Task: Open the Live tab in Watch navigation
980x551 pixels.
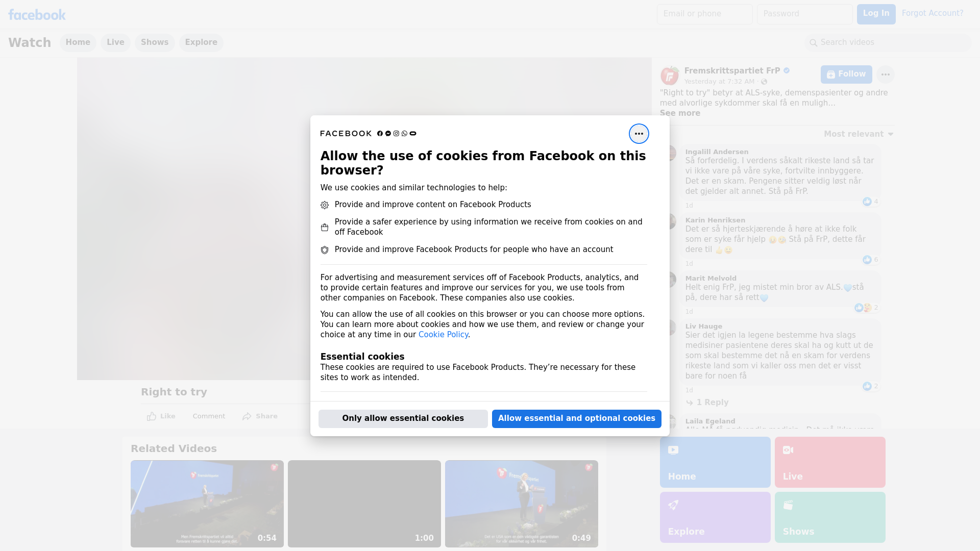Action: tap(115, 42)
